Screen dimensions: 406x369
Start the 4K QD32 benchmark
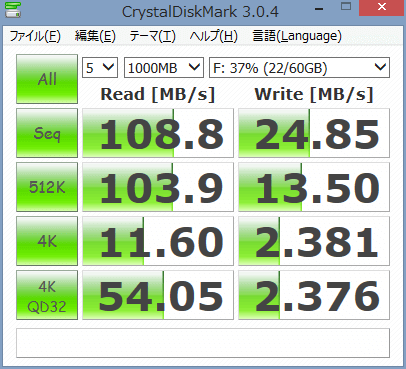[x=47, y=295]
